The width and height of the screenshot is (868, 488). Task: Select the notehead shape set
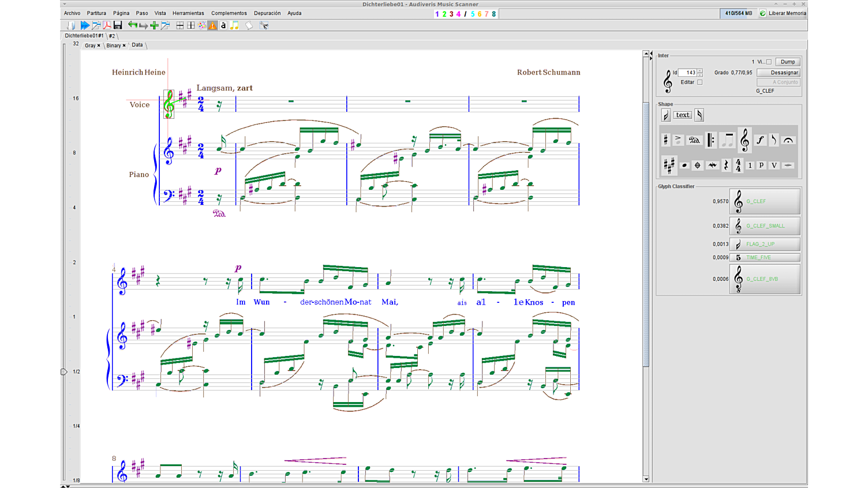click(x=684, y=166)
